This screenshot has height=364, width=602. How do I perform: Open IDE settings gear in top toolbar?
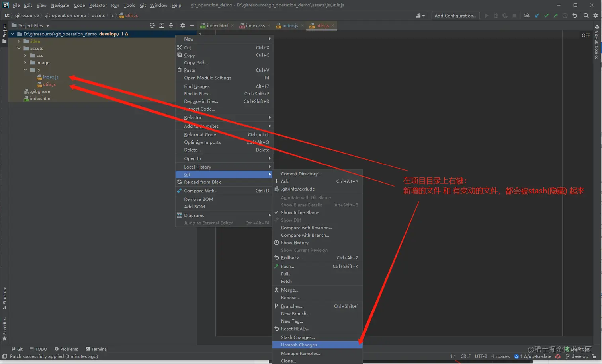click(x=596, y=16)
